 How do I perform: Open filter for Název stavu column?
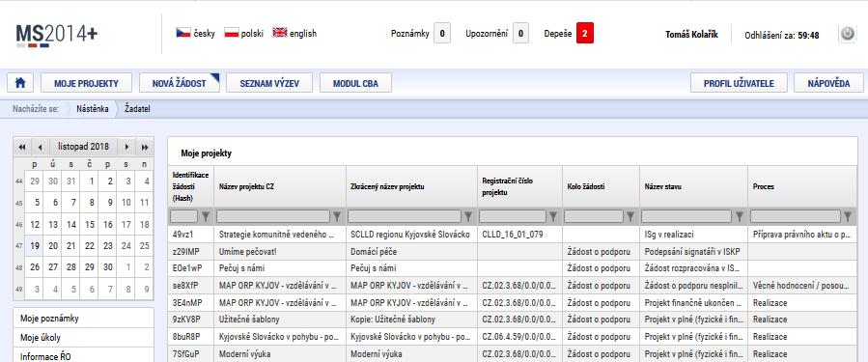coord(739,216)
